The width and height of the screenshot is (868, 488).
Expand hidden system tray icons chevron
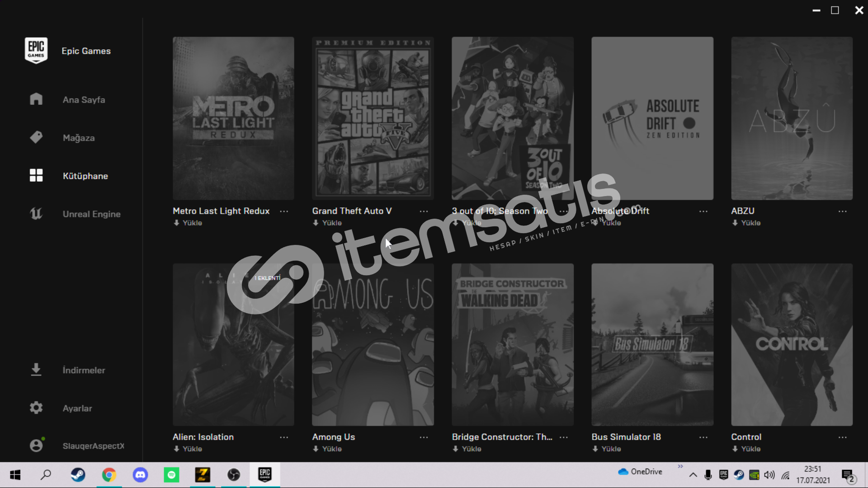click(x=693, y=475)
